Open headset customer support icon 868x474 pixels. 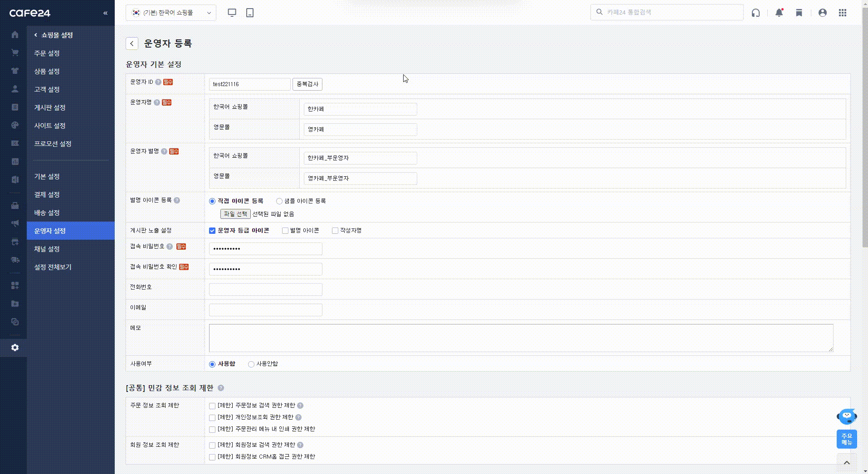756,13
